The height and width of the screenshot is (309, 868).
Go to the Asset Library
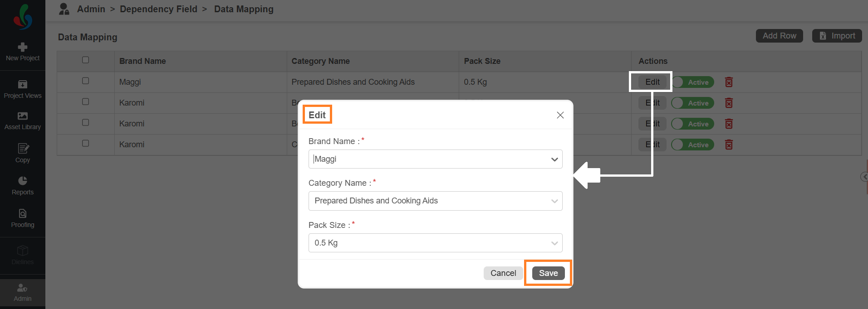pos(23,121)
